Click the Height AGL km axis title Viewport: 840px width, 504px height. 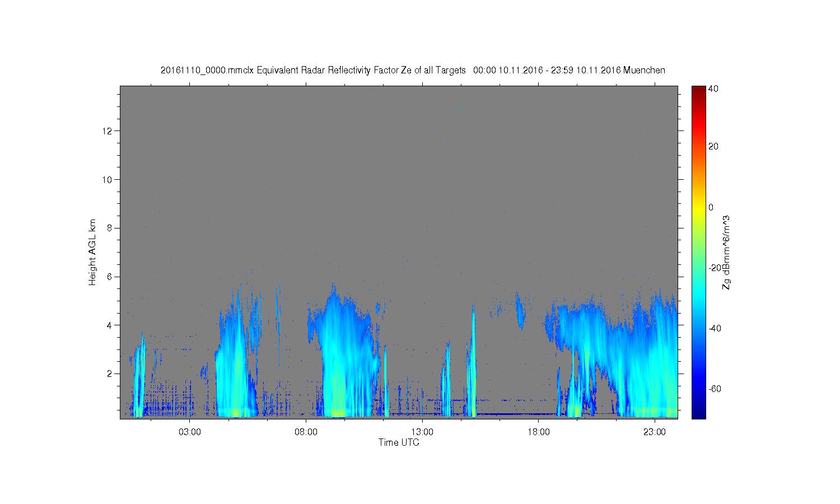pyautogui.click(x=92, y=252)
